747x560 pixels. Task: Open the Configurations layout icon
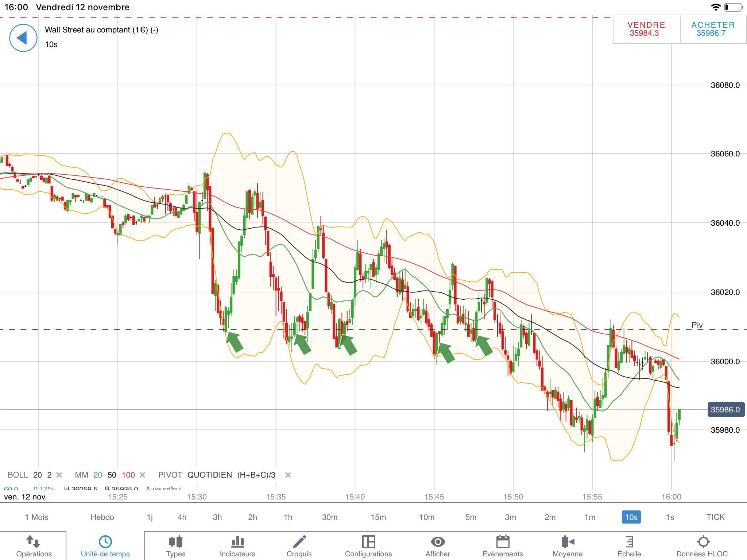pos(368,542)
